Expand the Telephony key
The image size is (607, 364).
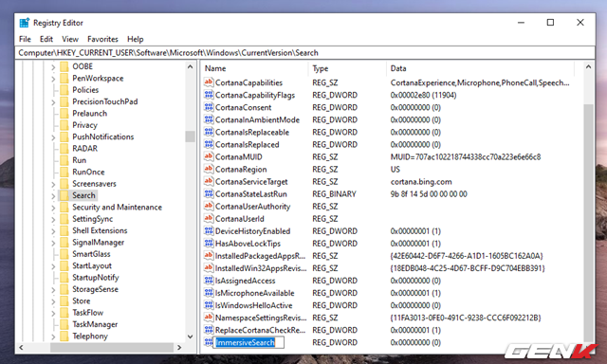(53, 337)
